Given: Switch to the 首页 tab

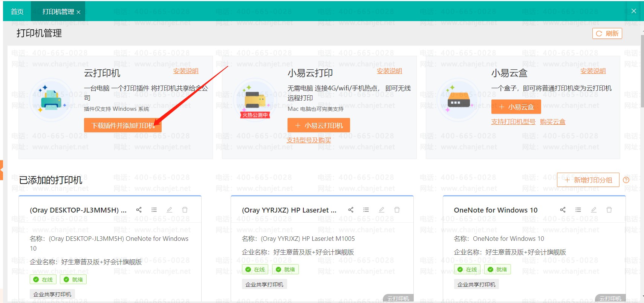Looking at the screenshot, I should tap(17, 12).
